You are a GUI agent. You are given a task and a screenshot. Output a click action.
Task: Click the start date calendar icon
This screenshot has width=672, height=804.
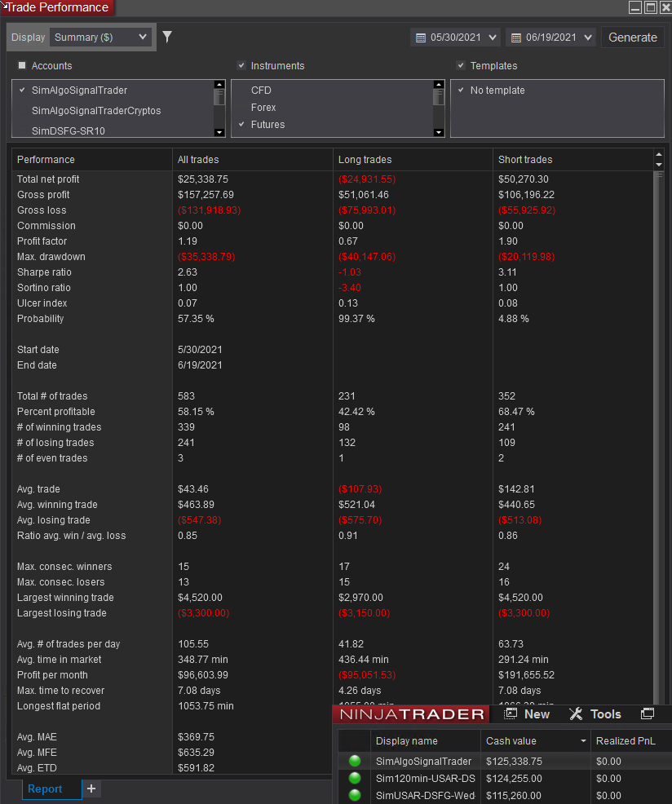(421, 38)
